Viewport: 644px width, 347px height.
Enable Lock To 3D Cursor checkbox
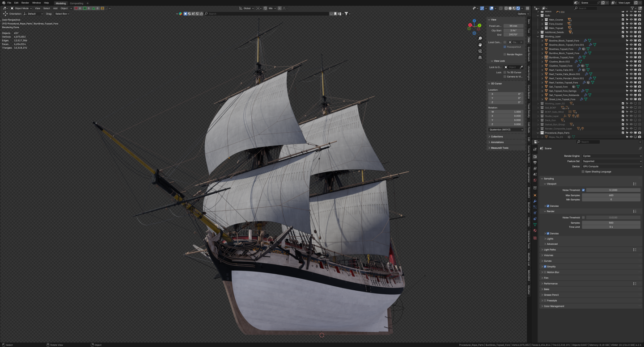505,72
